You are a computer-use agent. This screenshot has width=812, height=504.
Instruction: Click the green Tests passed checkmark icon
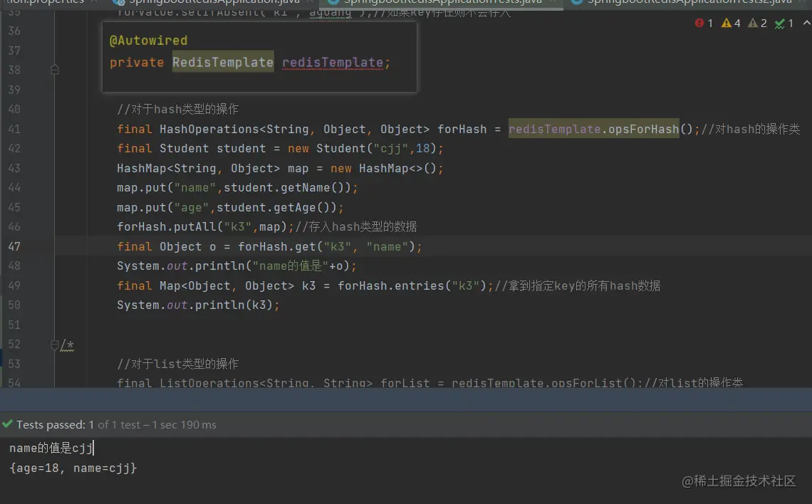pyautogui.click(x=7, y=424)
